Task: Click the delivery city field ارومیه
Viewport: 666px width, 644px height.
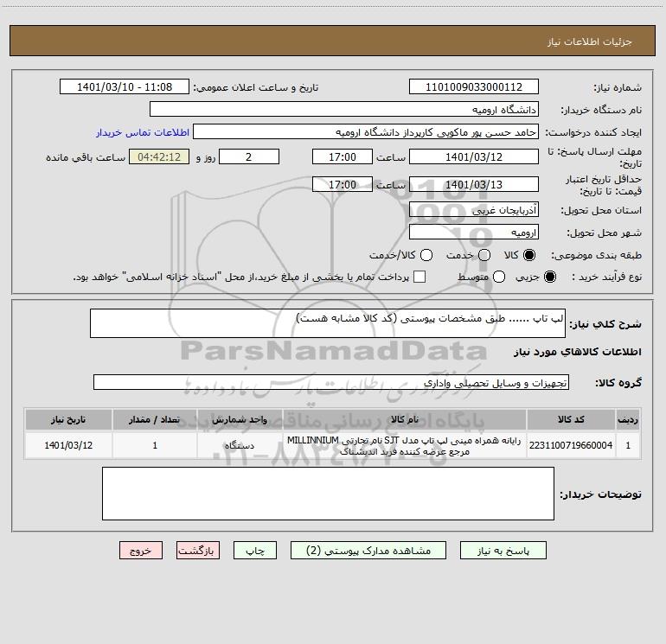Action: (474, 232)
